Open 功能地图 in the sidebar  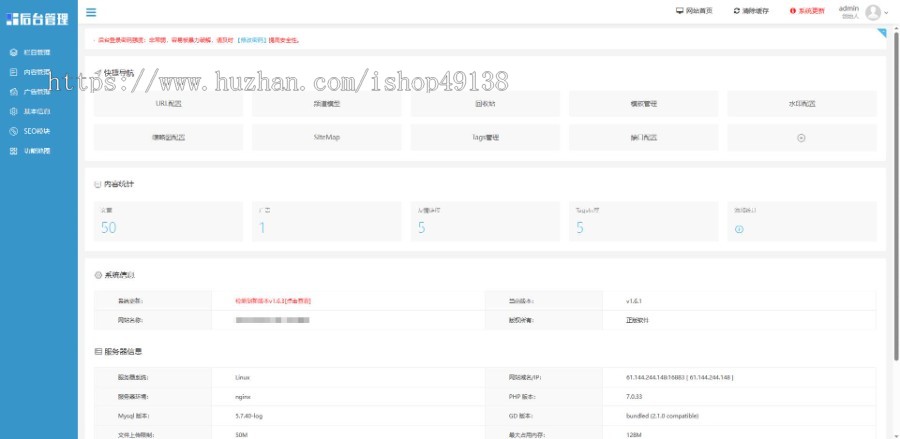(30, 151)
